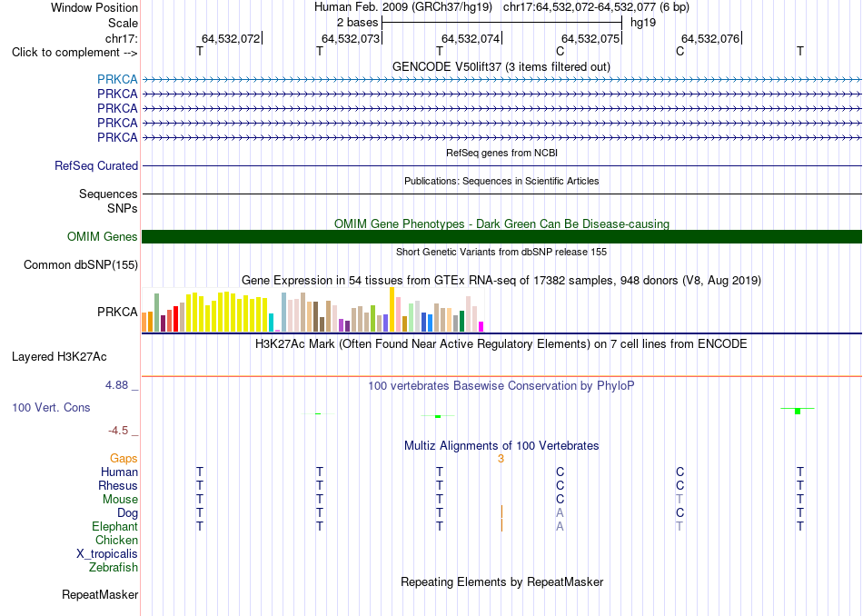This screenshot has width=863, height=616.
Task: Click the GTEx Gene Expression track title
Action: (501, 280)
